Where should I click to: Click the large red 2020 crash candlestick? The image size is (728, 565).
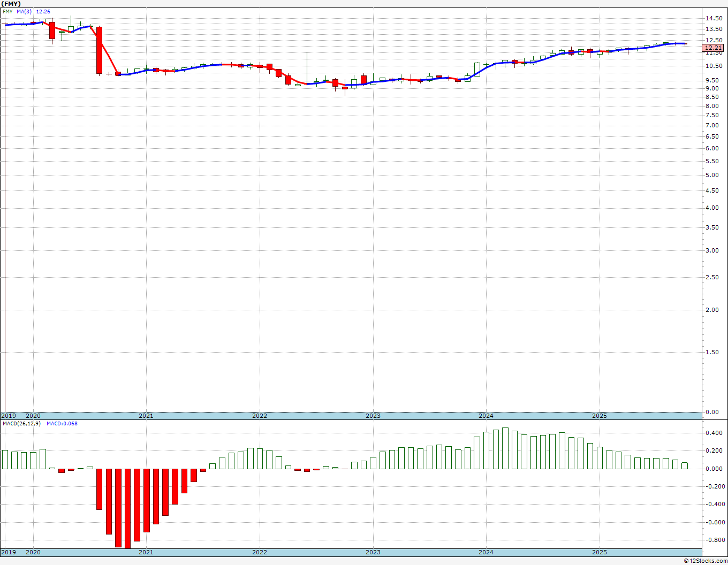point(99,50)
